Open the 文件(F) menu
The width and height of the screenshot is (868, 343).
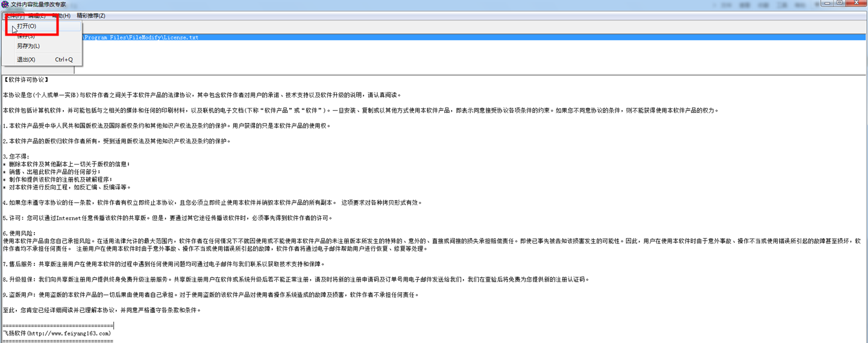(13, 16)
